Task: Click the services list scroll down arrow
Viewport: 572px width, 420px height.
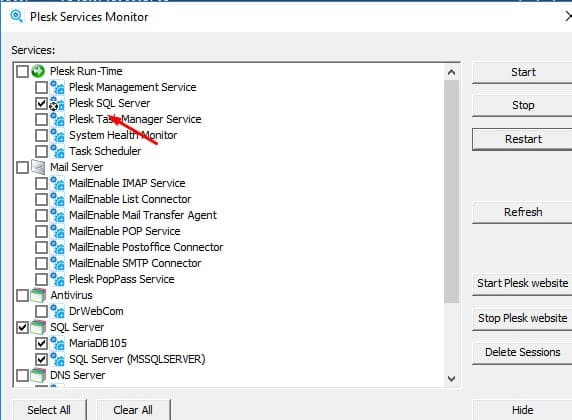Action: (451, 379)
